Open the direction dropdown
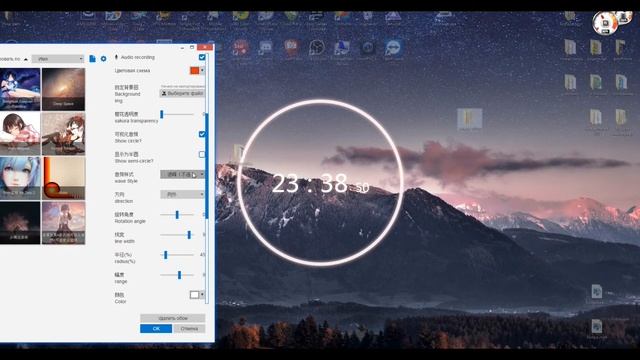Screen dimensions: 640x360 tap(182, 194)
